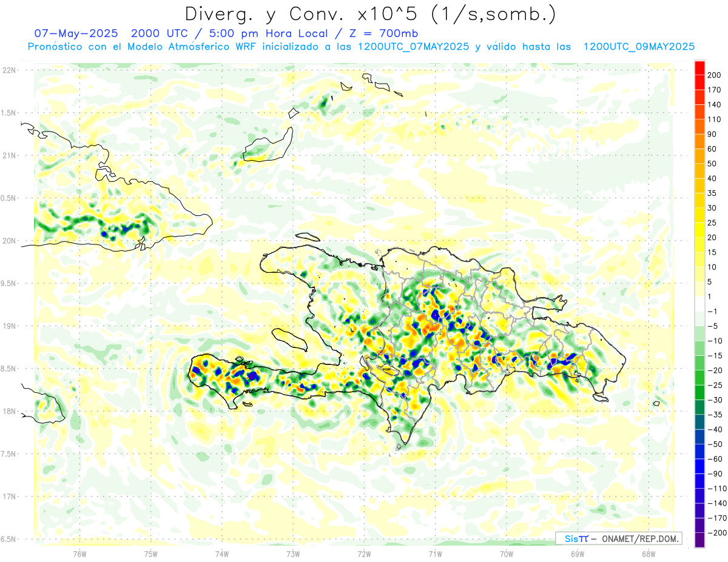728x562 pixels.
Task: Click the '1200UTC_09MAY2025' valid-until time
Action: (x=639, y=47)
